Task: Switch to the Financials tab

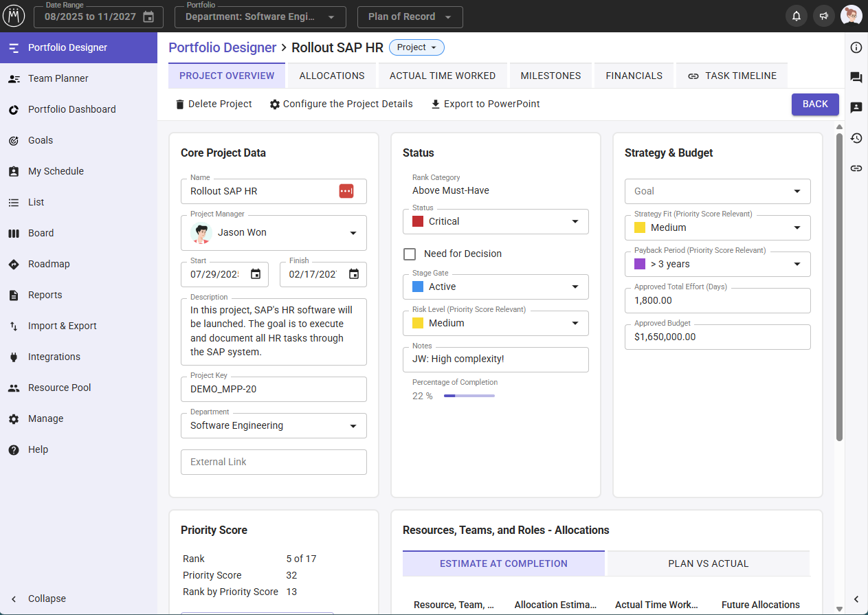Action: click(634, 76)
